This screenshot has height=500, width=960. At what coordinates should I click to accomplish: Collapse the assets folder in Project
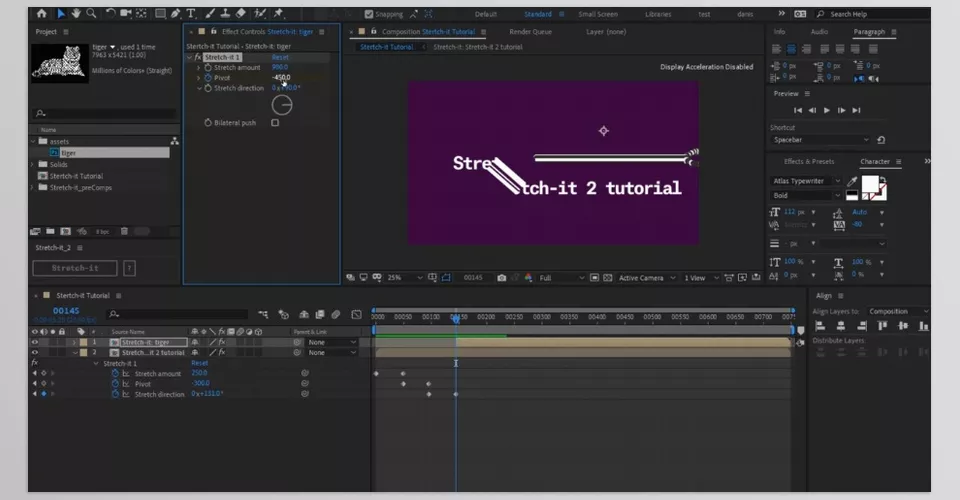tap(33, 141)
